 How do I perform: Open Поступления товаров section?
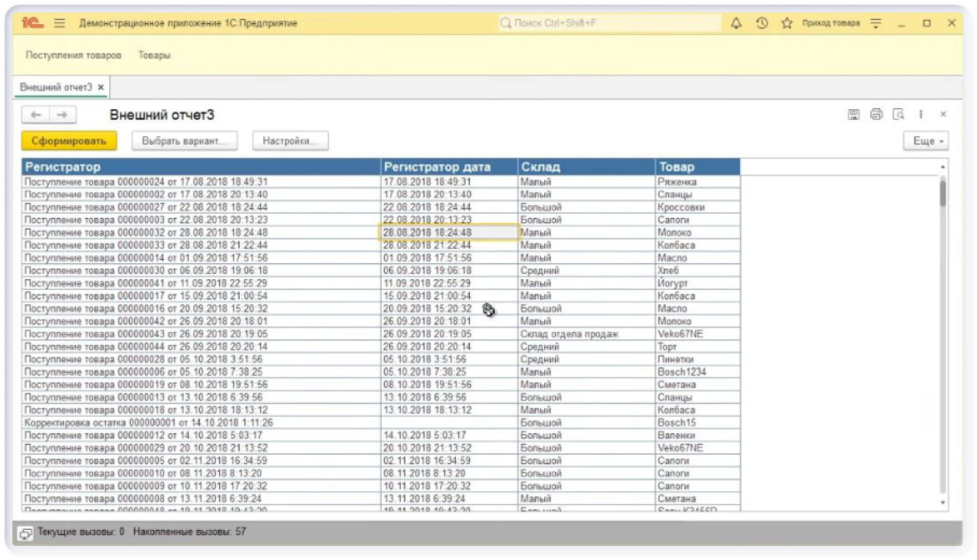(74, 56)
